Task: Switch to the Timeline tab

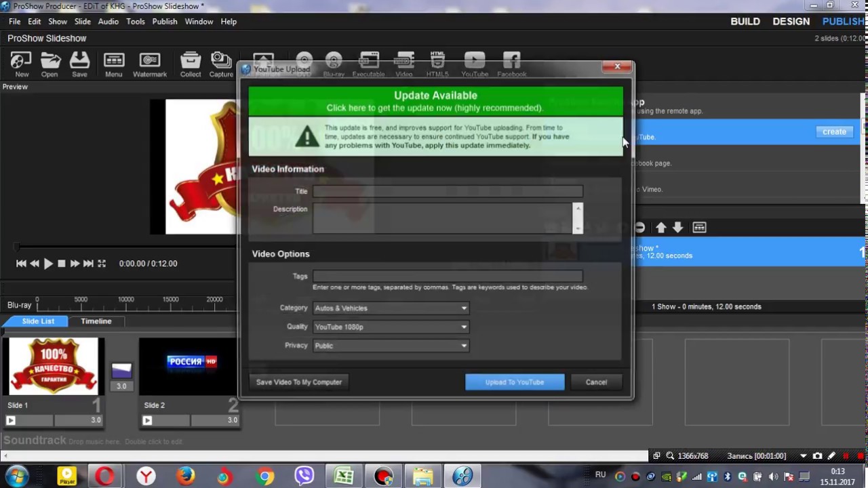Action: 96,321
